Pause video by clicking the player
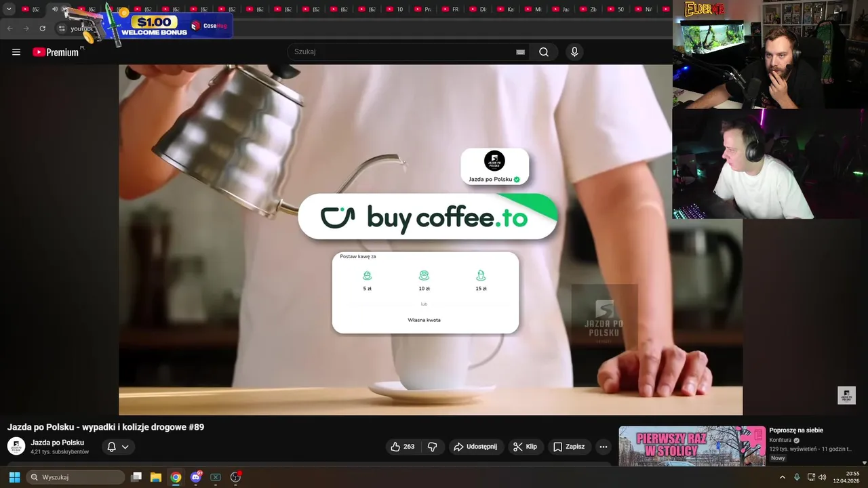 [x=431, y=239]
